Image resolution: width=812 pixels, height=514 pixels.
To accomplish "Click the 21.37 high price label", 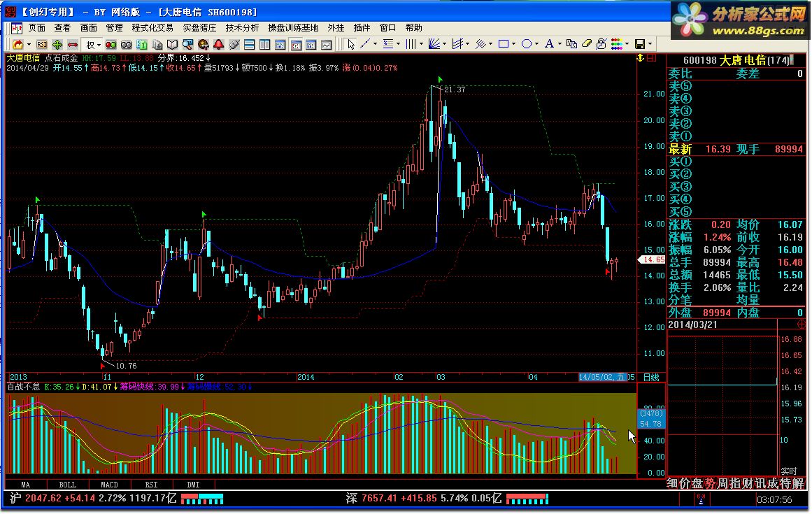I will click(x=455, y=90).
